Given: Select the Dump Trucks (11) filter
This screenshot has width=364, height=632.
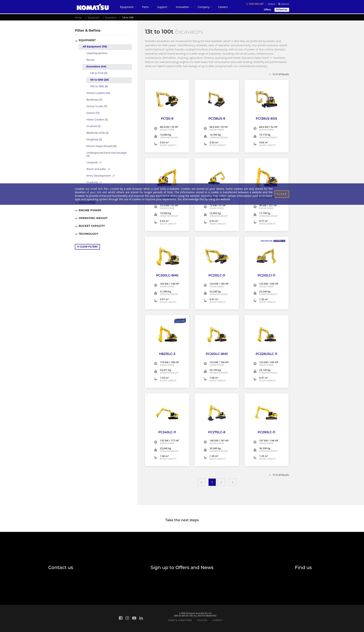Looking at the screenshot, I should (x=97, y=106).
